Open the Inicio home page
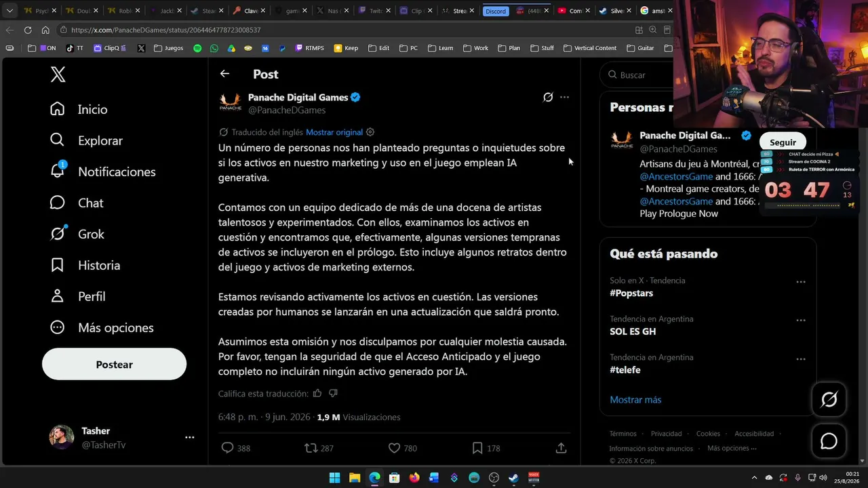868x488 pixels. (x=79, y=109)
